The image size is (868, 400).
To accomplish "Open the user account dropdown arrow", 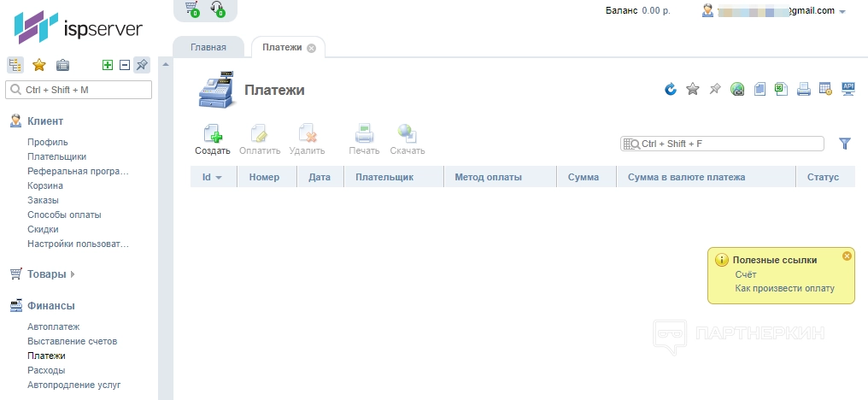I will (x=842, y=12).
